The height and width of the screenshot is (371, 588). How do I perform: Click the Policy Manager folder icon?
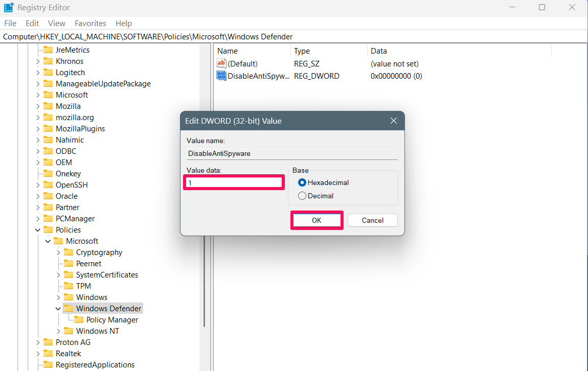pos(79,320)
